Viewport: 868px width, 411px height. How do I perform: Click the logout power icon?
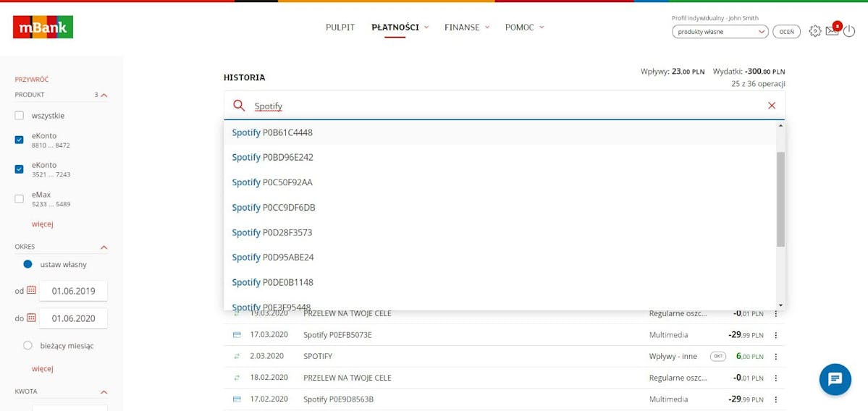pyautogui.click(x=849, y=31)
